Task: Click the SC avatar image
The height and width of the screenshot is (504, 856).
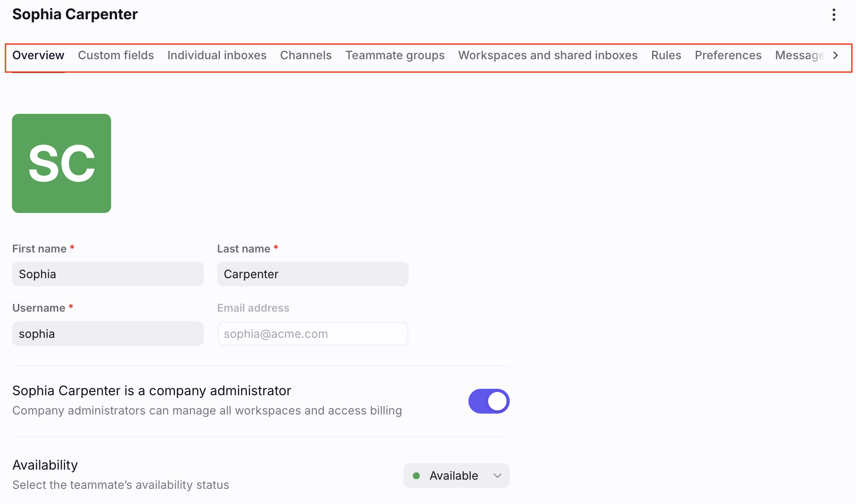Action: 62,163
